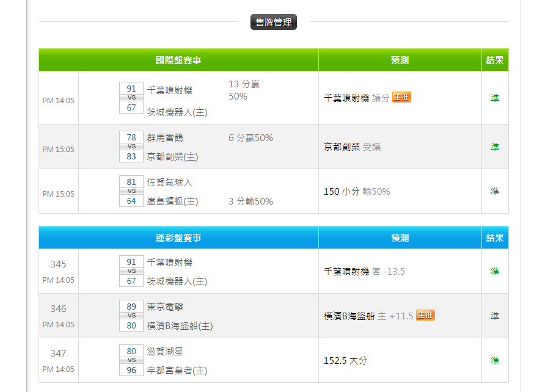The height and width of the screenshot is (392, 559).
Task: Click the VS badge for 滋賀湖星 match
Action: [x=131, y=360]
